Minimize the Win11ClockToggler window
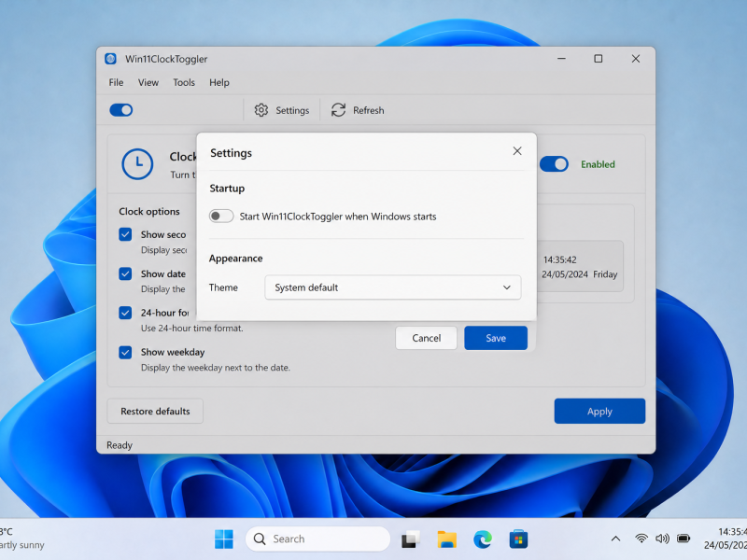747x560 pixels. tap(562, 59)
